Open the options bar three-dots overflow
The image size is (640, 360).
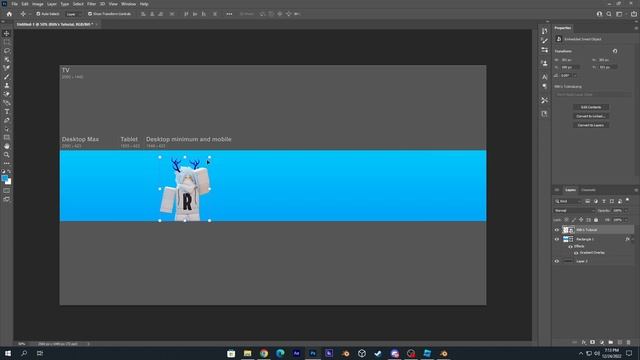pyautogui.click(x=229, y=14)
